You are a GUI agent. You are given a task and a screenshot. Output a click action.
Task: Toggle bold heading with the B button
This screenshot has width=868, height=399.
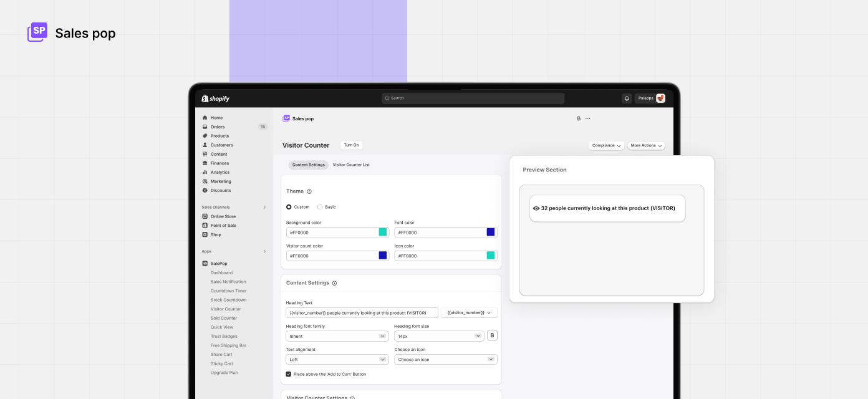click(x=492, y=336)
